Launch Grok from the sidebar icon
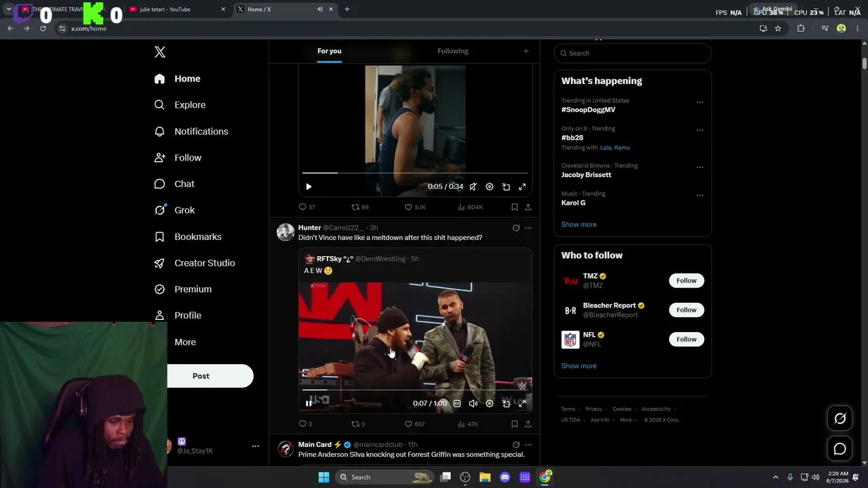The height and width of the screenshot is (488, 868). click(x=159, y=210)
